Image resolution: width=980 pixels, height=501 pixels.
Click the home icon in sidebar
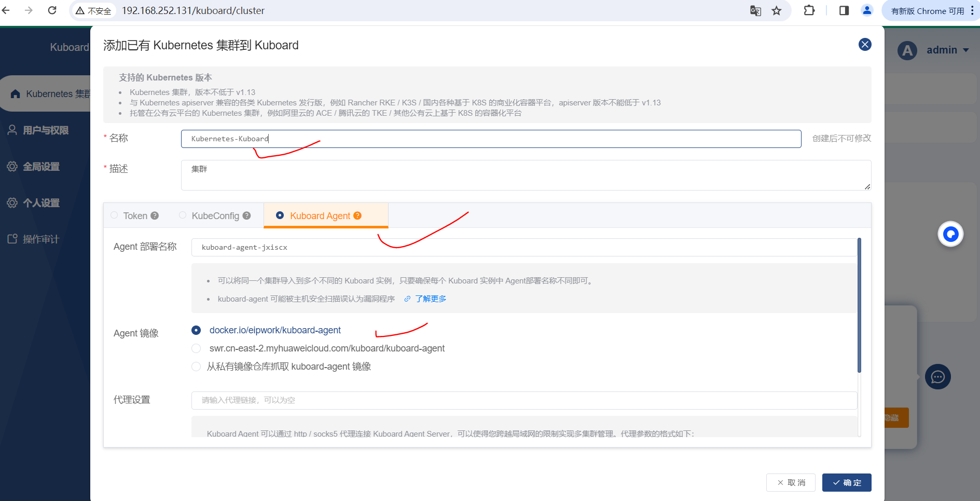[16, 94]
